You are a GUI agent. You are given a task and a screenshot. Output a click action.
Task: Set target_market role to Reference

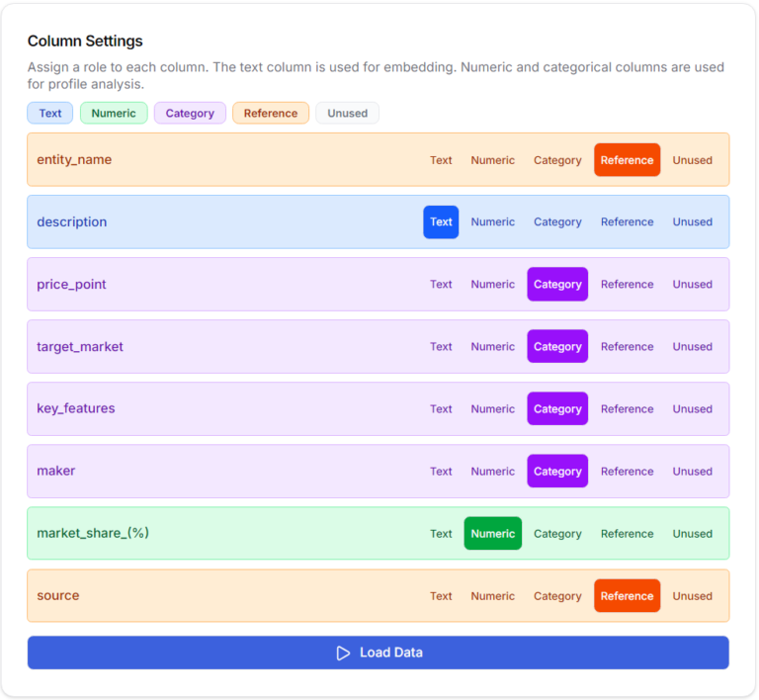pyautogui.click(x=627, y=347)
